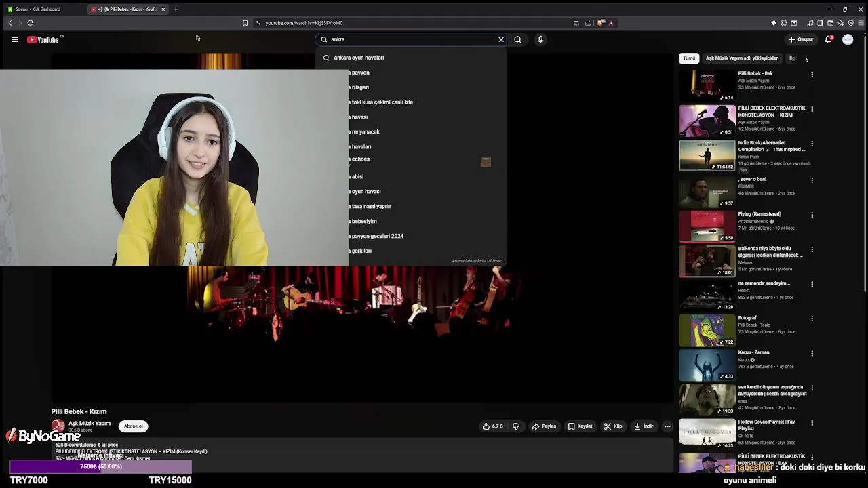868x488 pixels.
Task: Open 'Flying (Remastered)' video title
Action: click(759, 214)
